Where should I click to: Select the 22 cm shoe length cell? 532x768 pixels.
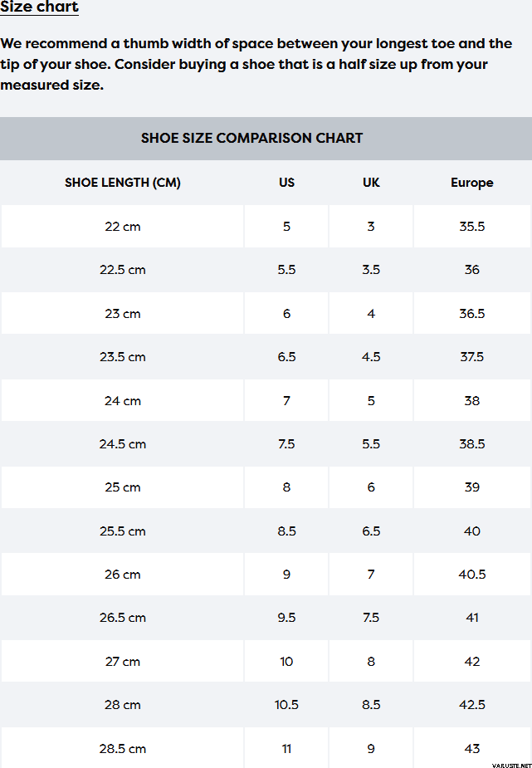(122, 227)
